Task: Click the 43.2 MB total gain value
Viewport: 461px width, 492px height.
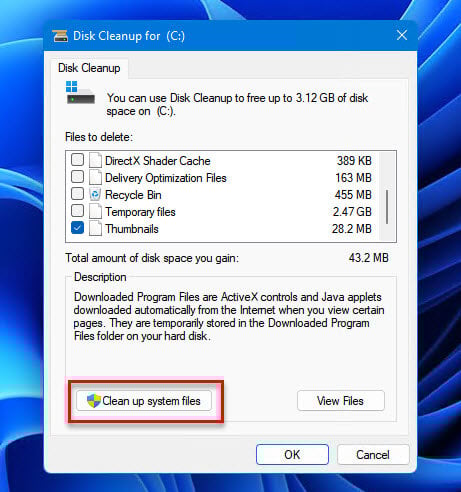Action: pos(369,258)
